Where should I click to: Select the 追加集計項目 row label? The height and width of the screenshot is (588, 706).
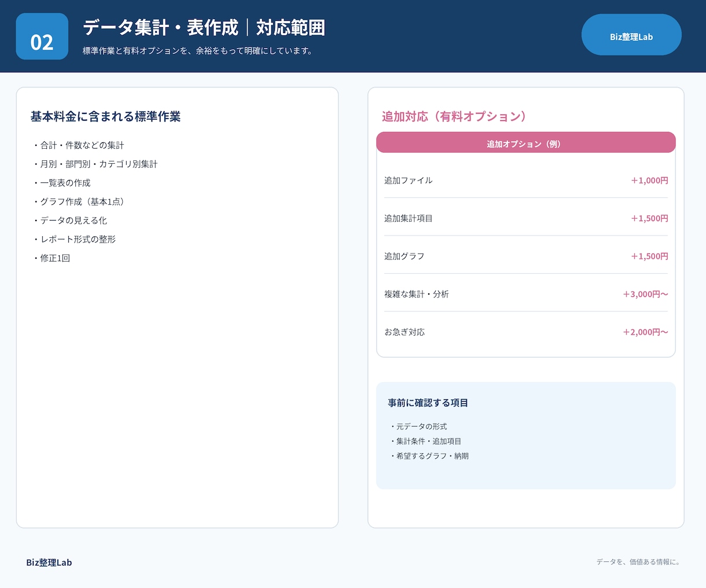(409, 218)
